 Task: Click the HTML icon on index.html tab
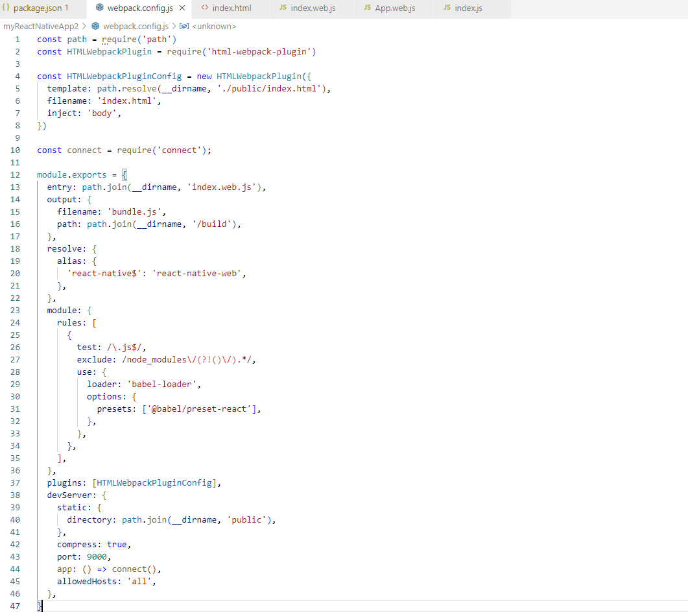point(204,8)
